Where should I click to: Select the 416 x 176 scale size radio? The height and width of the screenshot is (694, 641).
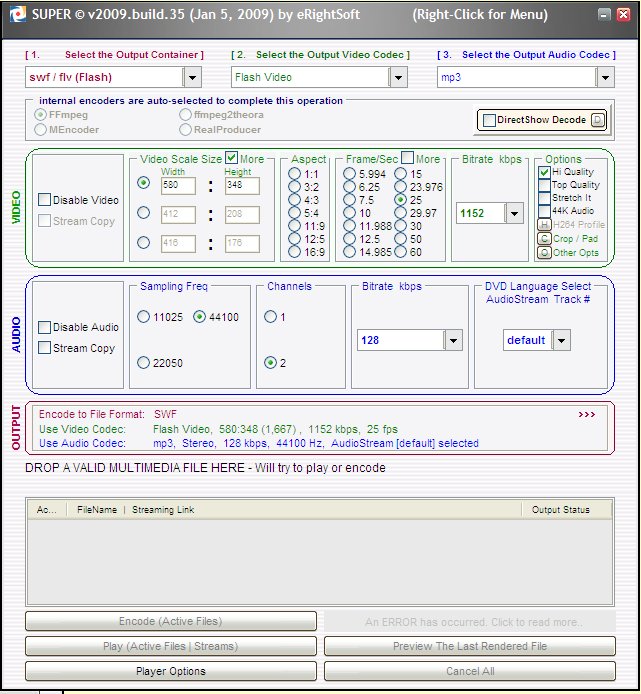click(143, 243)
